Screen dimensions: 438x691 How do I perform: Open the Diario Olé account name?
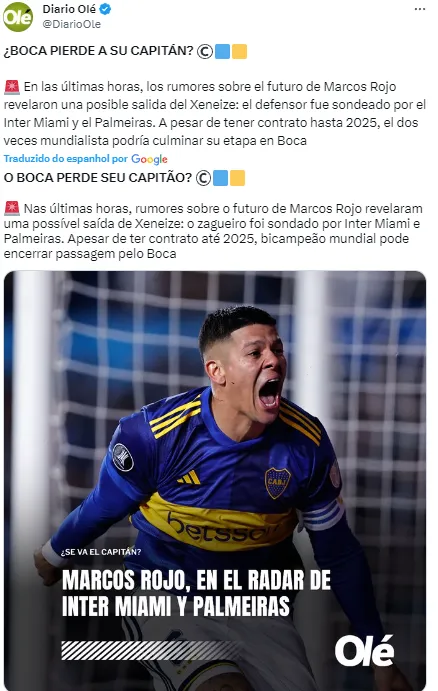(69, 9)
